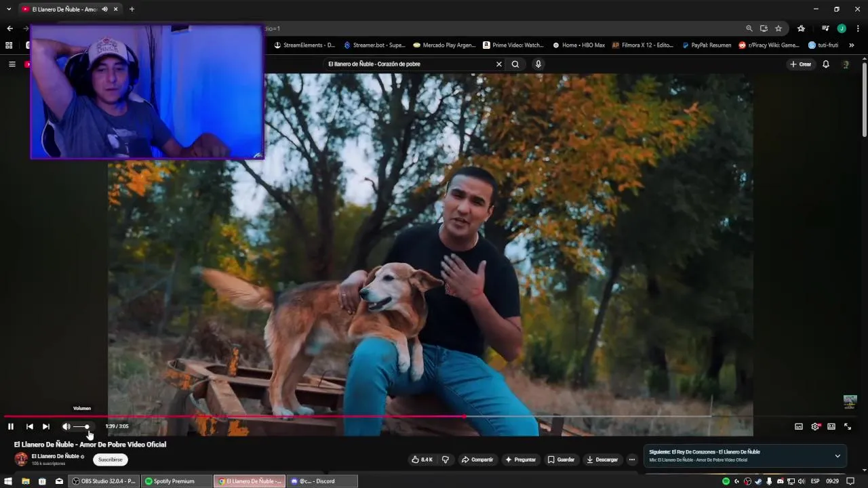
Task: Open new browser tab
Action: click(x=132, y=9)
